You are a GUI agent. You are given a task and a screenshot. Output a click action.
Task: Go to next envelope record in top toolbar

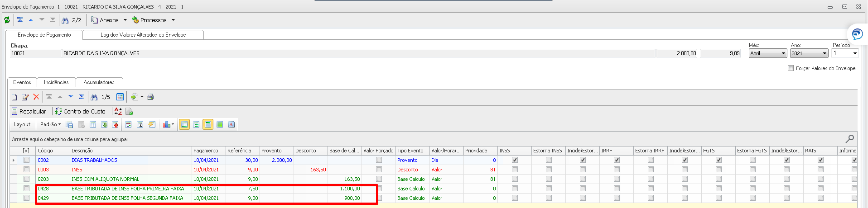pyautogui.click(x=42, y=20)
